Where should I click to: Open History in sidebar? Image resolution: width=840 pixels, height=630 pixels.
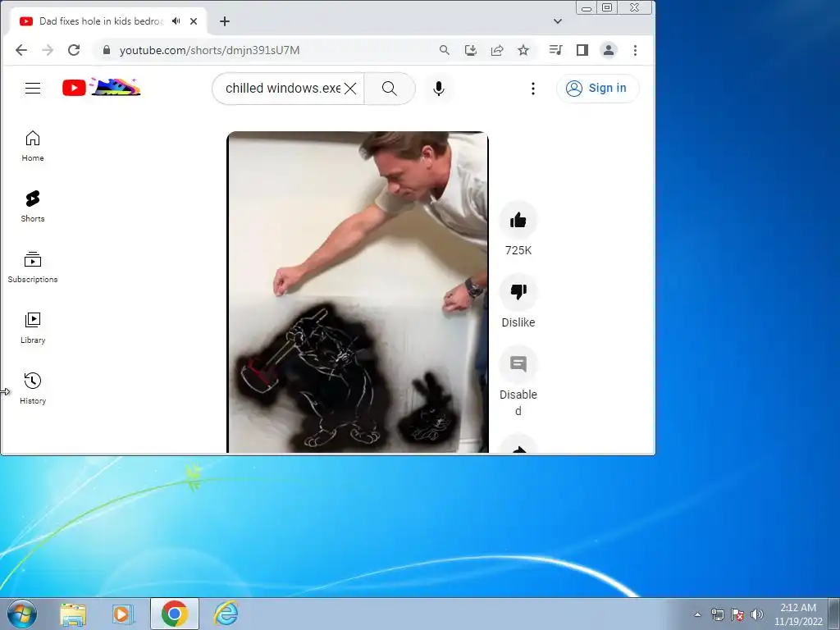coord(33,388)
